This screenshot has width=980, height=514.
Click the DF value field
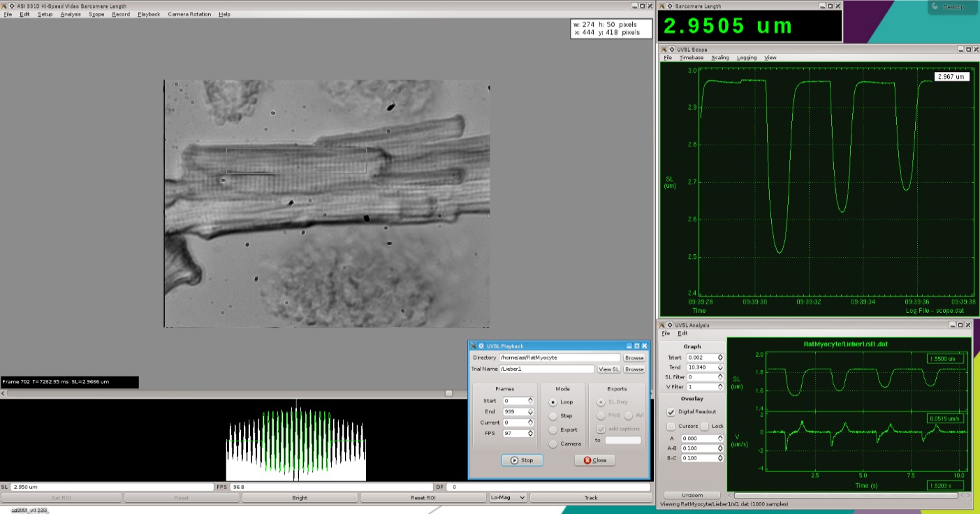pos(548,487)
